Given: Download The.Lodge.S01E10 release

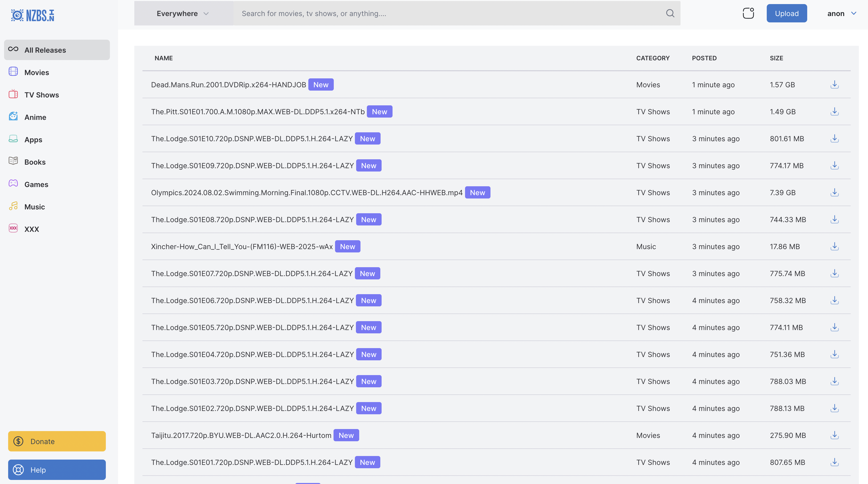Looking at the screenshot, I should click(835, 138).
